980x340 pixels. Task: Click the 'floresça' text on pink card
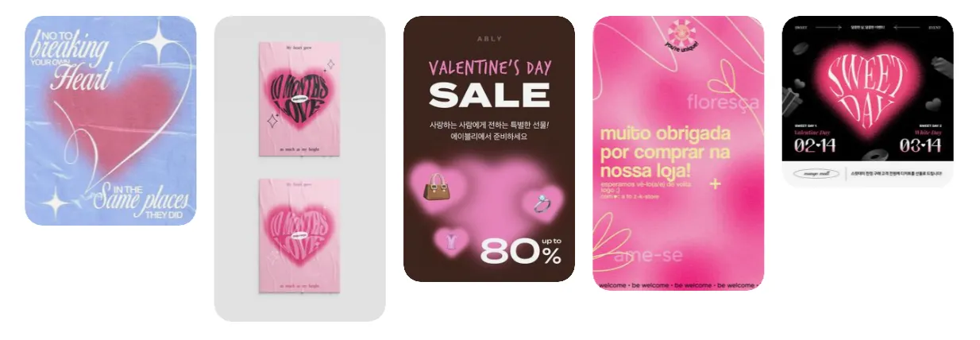click(x=723, y=102)
